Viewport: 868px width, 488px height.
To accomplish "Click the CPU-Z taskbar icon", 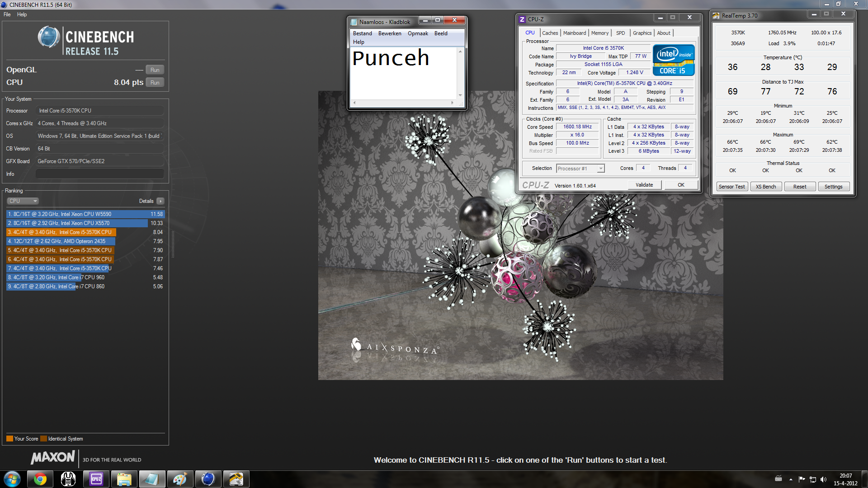I will click(96, 479).
